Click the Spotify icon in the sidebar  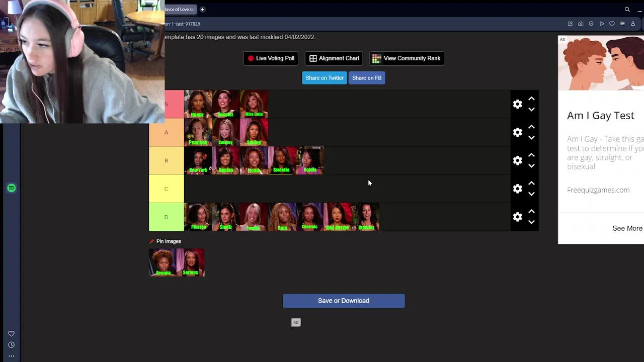(11, 188)
